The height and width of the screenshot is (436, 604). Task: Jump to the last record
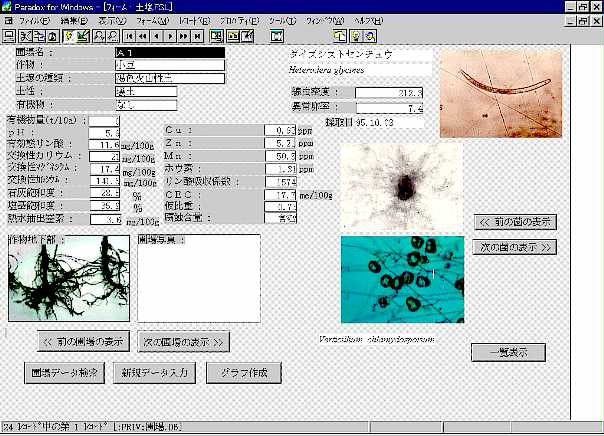[198, 36]
